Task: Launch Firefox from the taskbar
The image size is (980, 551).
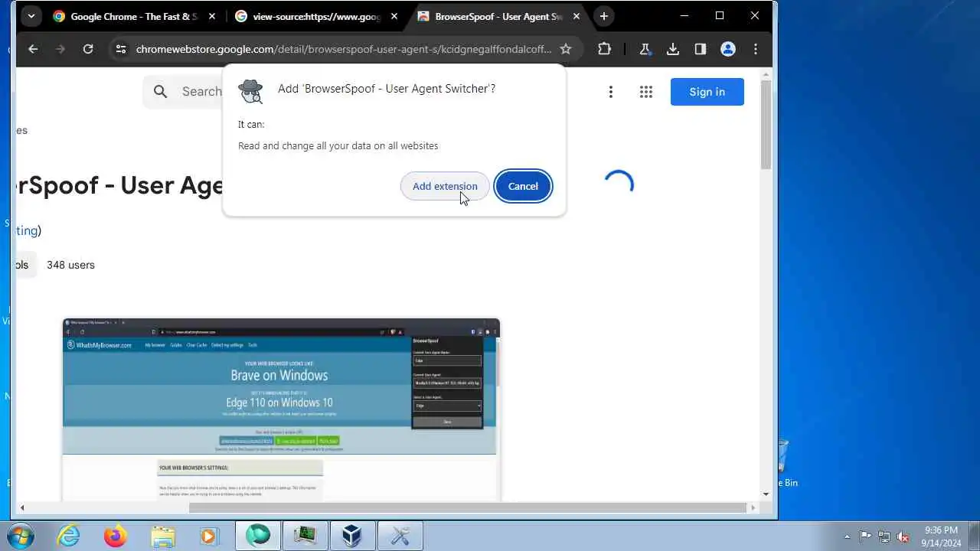Action: pos(116,536)
